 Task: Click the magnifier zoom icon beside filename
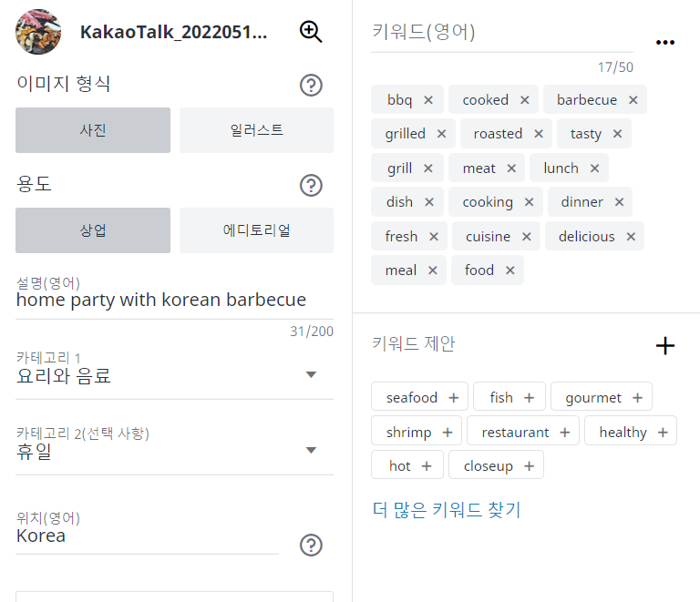pyautogui.click(x=311, y=32)
